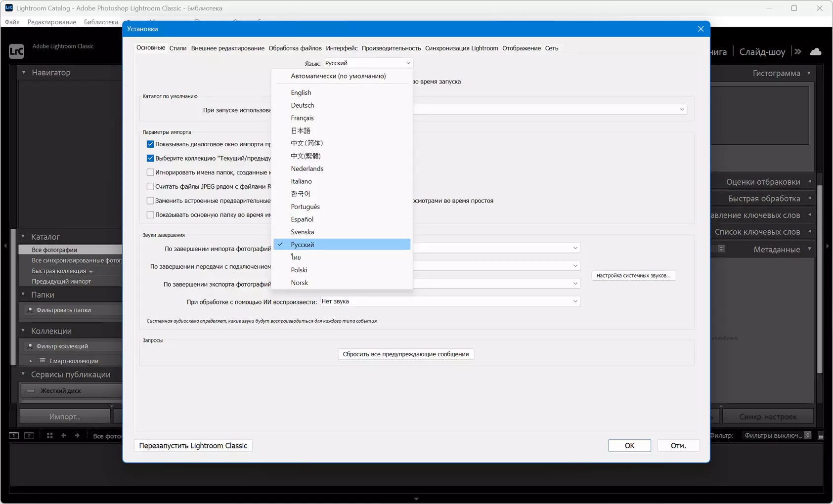Switch to the Интерфейс tab
Screen dimensions: 833x504
[342, 48]
